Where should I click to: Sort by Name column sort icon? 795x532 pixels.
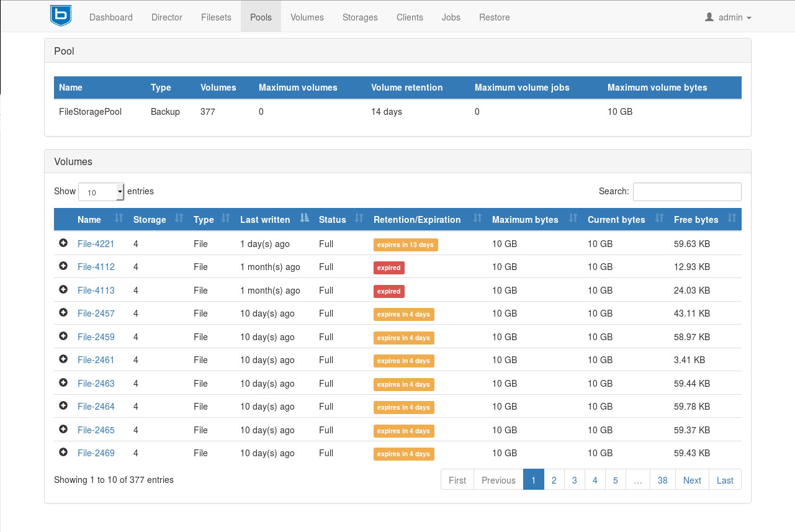click(119, 219)
